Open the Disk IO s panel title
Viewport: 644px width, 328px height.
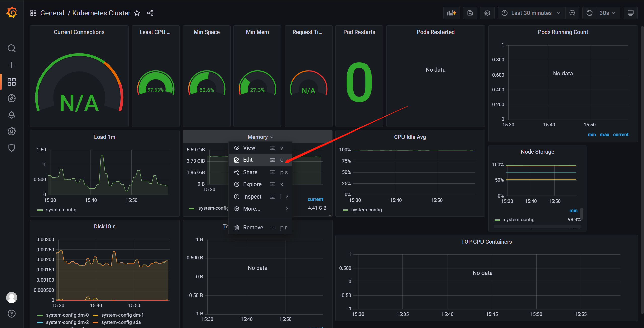[x=105, y=226]
